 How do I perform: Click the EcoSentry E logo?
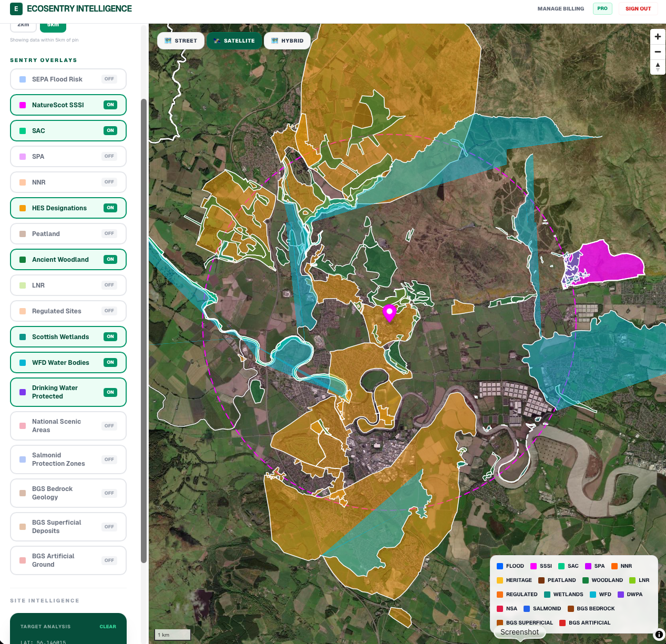16,9
